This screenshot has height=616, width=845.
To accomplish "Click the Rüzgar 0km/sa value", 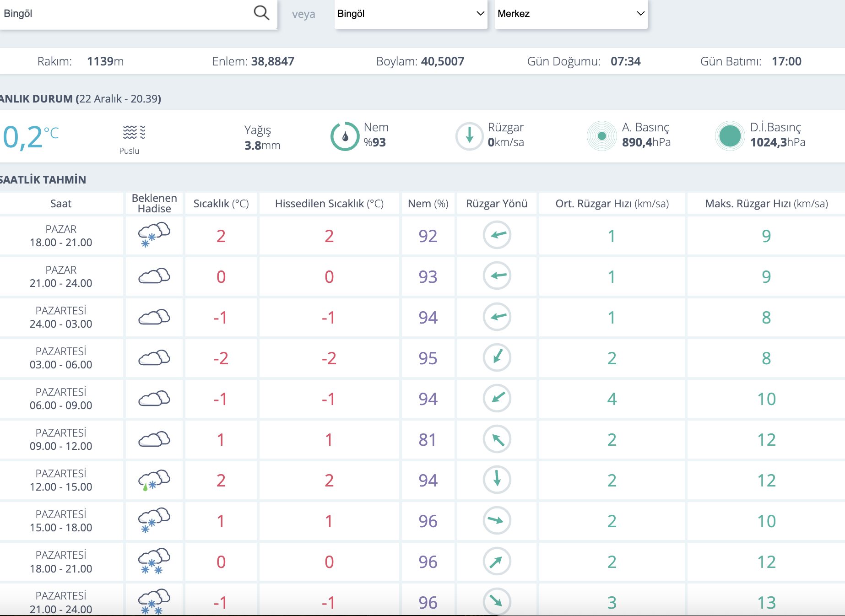I will coord(506,142).
